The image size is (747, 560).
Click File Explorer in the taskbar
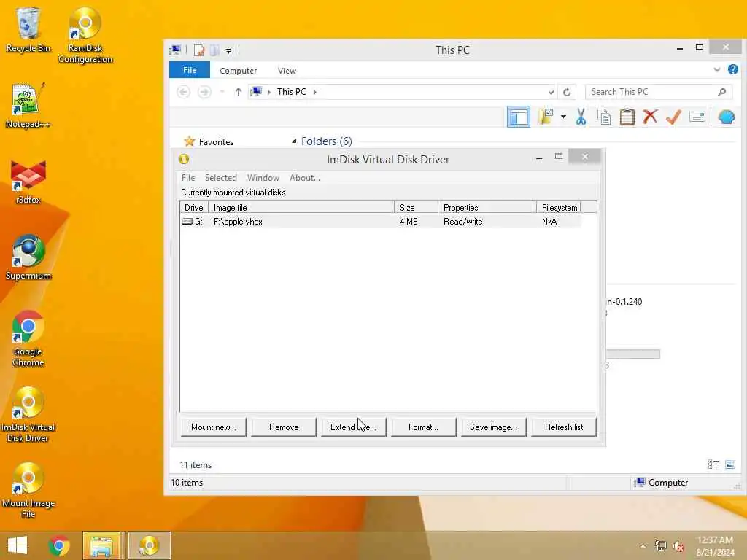pos(101,545)
